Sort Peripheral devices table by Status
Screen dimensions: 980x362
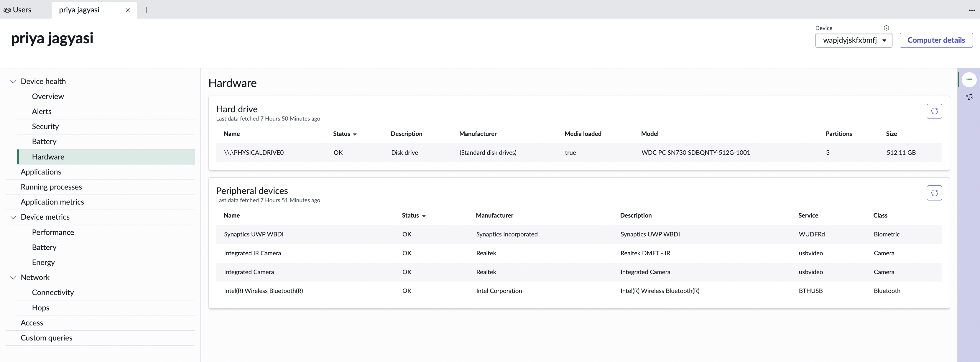[414, 215]
